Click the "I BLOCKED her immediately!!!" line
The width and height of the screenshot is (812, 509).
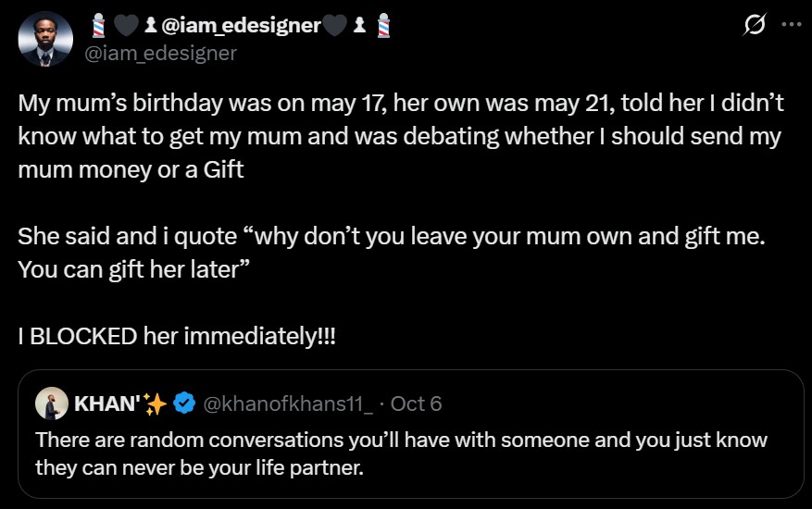click(178, 337)
